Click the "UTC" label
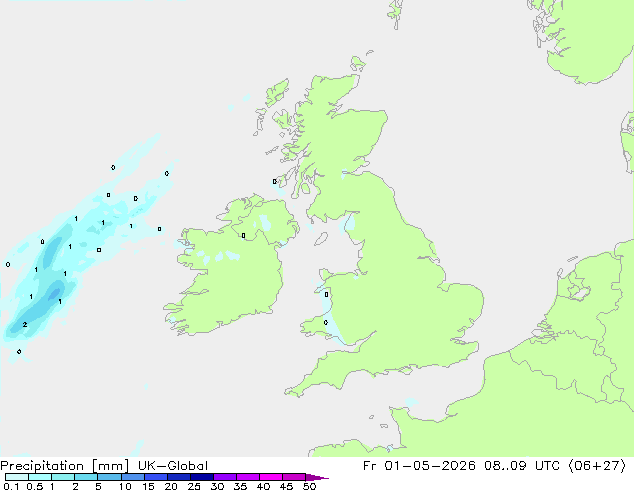This screenshot has height=490, width=634. (x=547, y=466)
